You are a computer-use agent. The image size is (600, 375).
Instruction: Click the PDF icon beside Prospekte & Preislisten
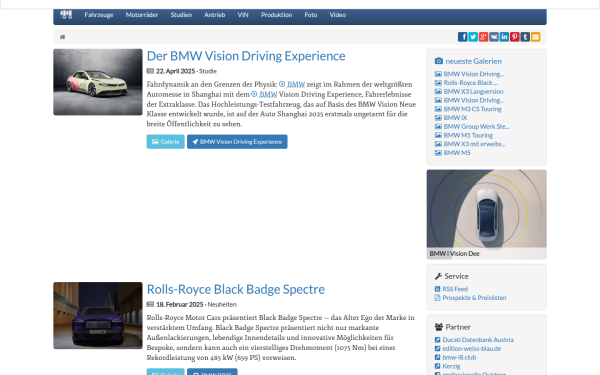pos(437,298)
